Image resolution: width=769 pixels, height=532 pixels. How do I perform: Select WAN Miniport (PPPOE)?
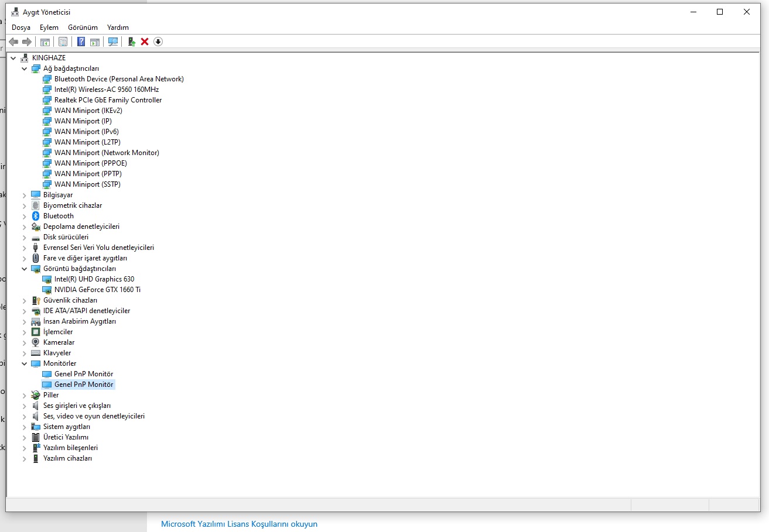click(x=90, y=163)
